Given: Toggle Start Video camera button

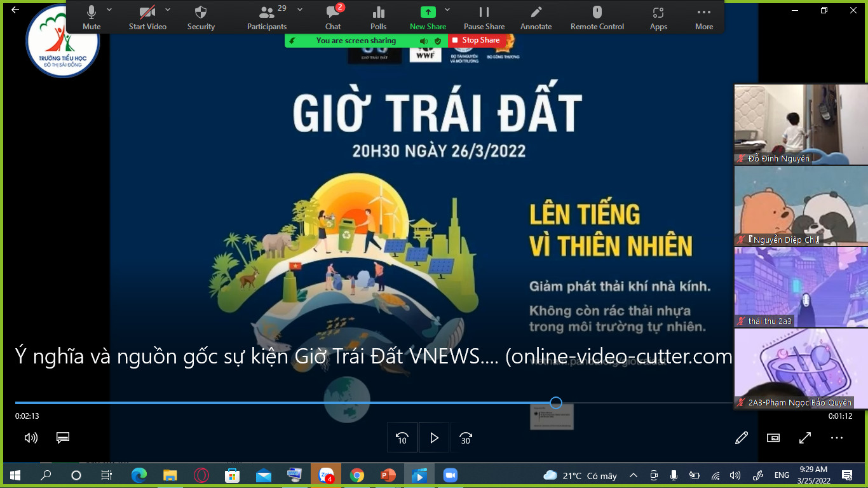Looking at the screenshot, I should pyautogui.click(x=147, y=13).
